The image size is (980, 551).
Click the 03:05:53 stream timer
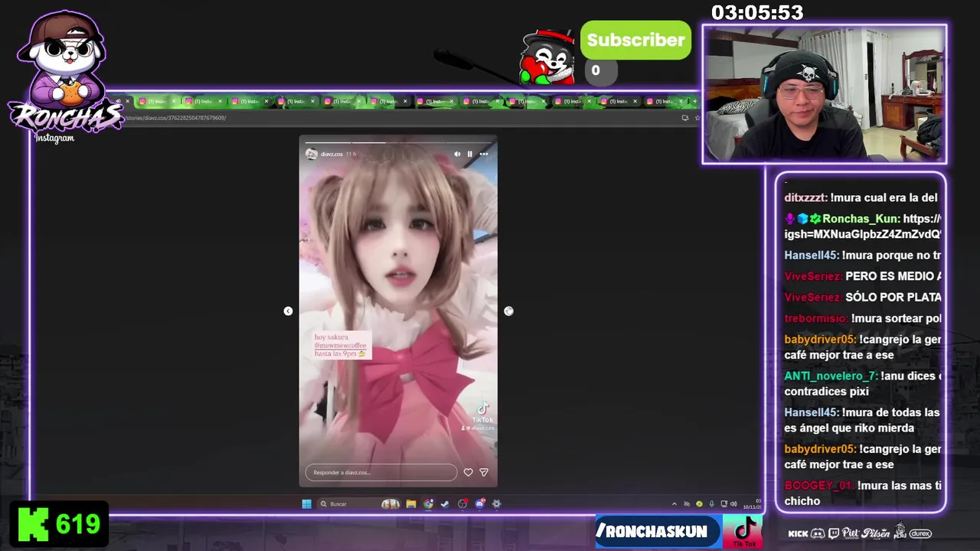point(757,13)
